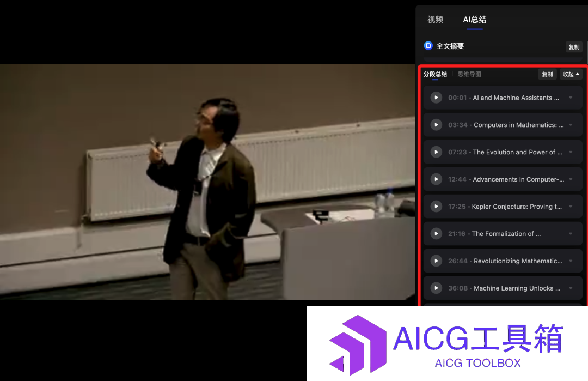Viewport: 588px width, 381px height.
Task: Expand the Machine Learning Unlocks entry arrow
Action: coord(571,288)
